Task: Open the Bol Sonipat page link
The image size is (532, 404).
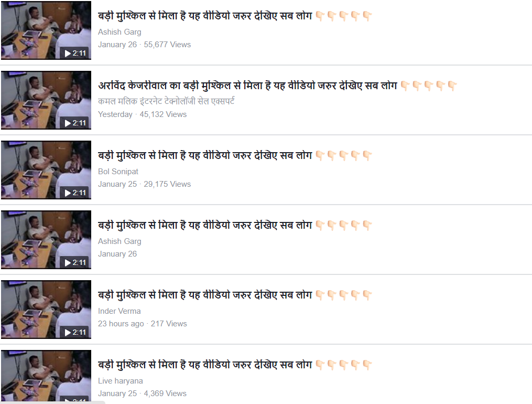Action: [x=118, y=172]
